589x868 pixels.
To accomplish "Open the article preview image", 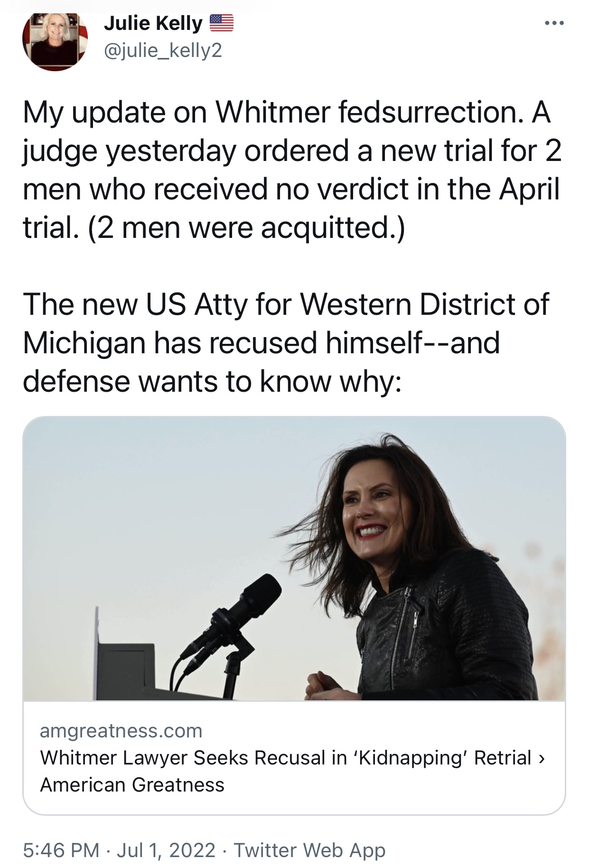I will (294, 558).
